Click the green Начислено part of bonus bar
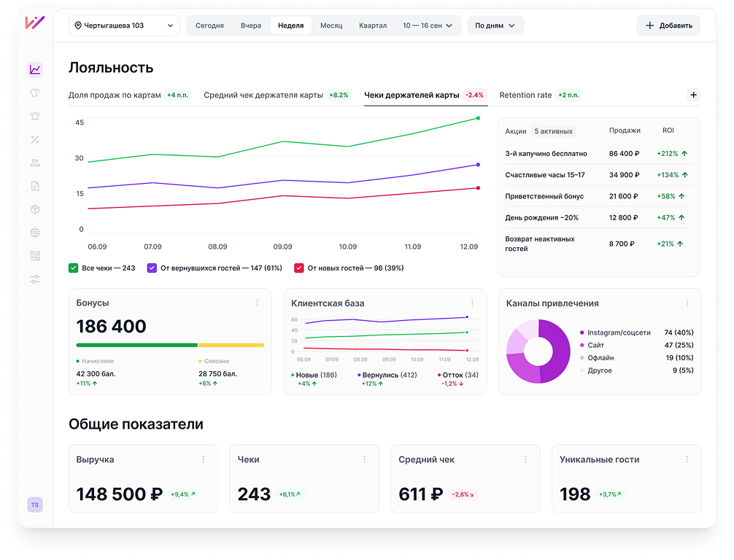The image size is (734, 560). 136,346
